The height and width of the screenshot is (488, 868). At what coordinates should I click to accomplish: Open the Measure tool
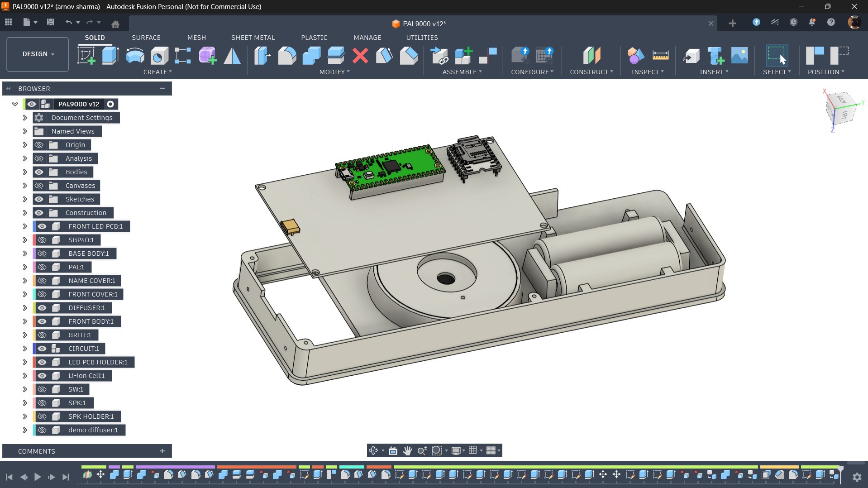coord(660,56)
